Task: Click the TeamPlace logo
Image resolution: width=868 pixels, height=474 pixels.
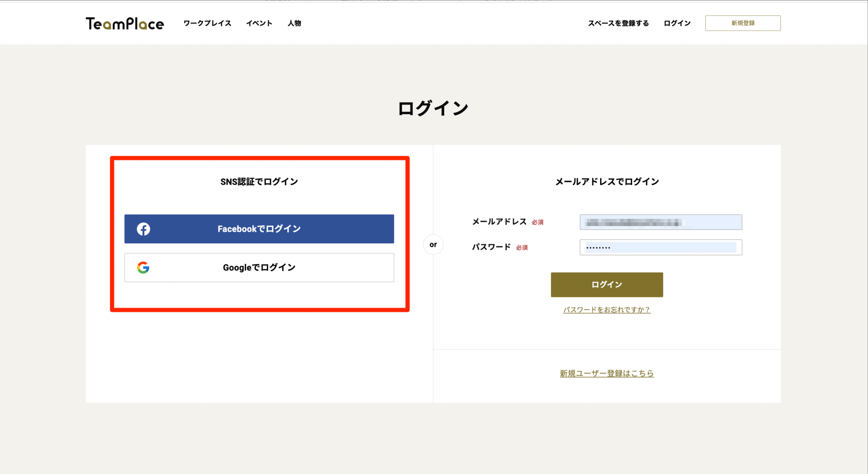Action: (x=125, y=23)
